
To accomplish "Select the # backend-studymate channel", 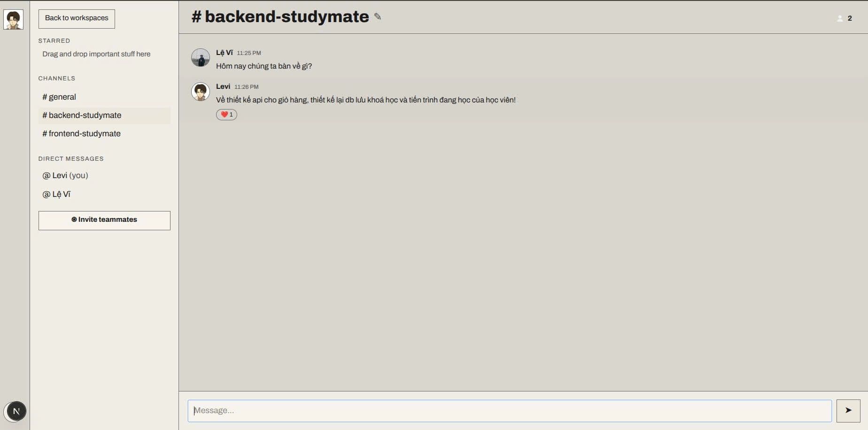I will [104, 116].
